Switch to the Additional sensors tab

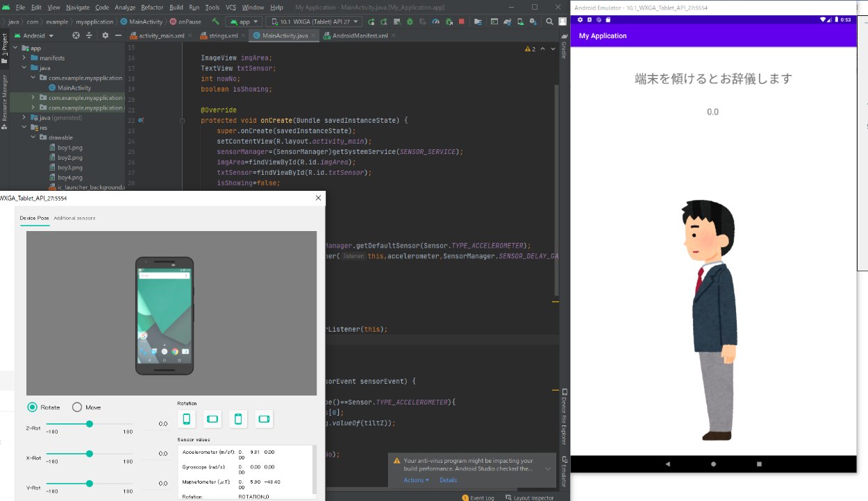(74, 218)
